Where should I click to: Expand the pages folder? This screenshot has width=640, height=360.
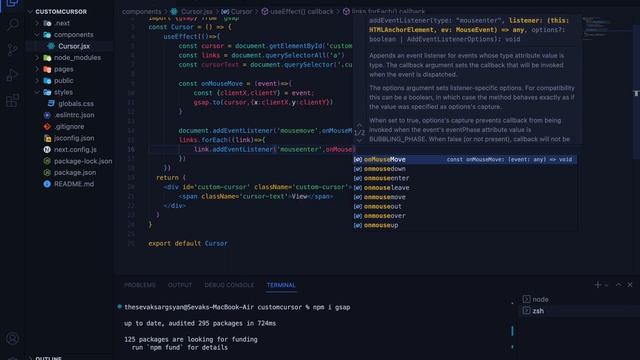coord(37,69)
